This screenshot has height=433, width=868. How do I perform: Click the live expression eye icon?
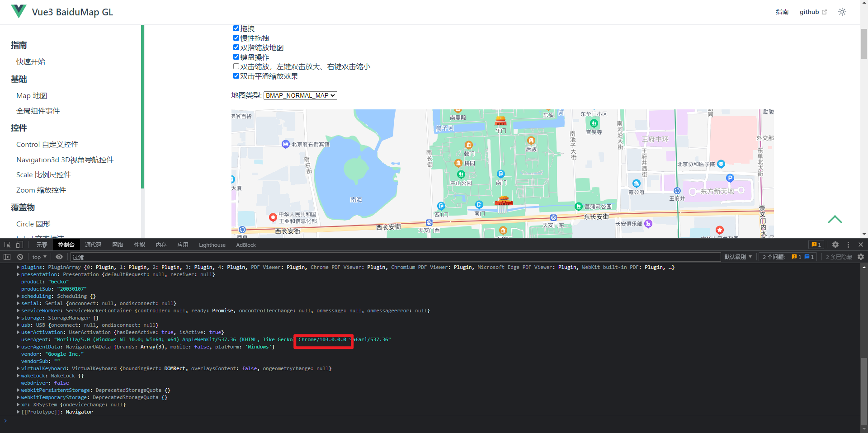point(59,257)
